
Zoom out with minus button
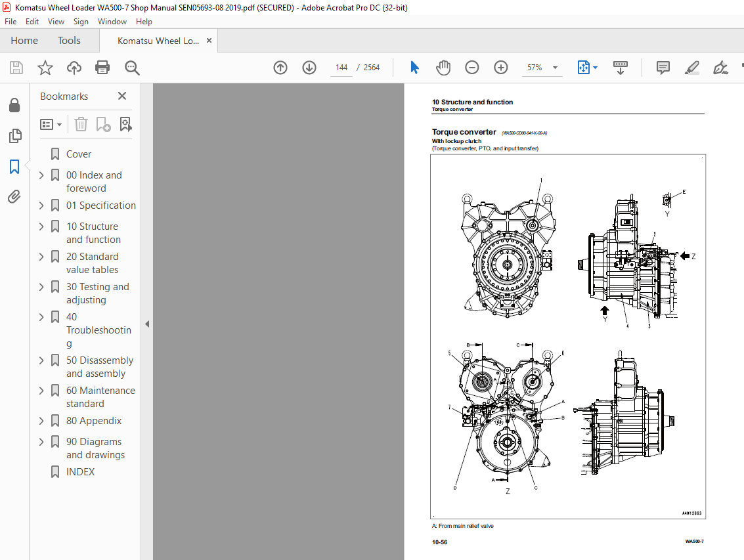(x=471, y=68)
